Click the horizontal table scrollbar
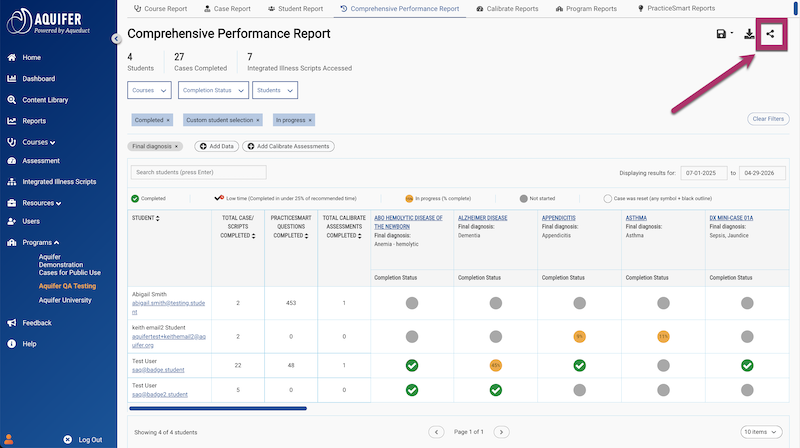The image size is (800, 448). (218, 408)
